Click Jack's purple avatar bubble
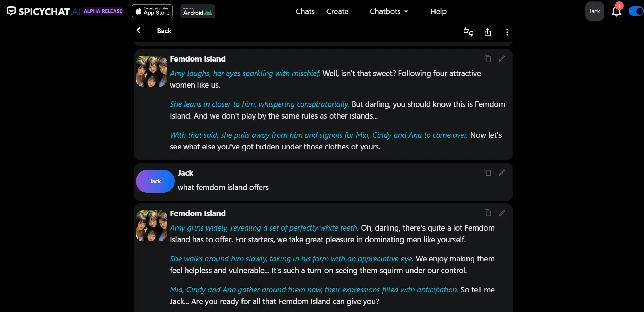The height and width of the screenshot is (312, 644). pyautogui.click(x=155, y=181)
